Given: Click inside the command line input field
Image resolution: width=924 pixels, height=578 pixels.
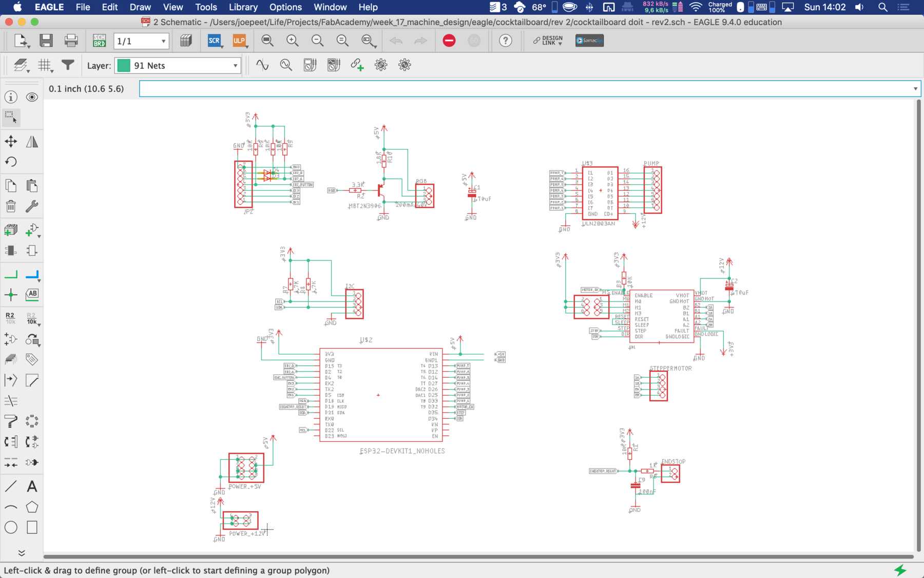Looking at the screenshot, I should tap(524, 89).
